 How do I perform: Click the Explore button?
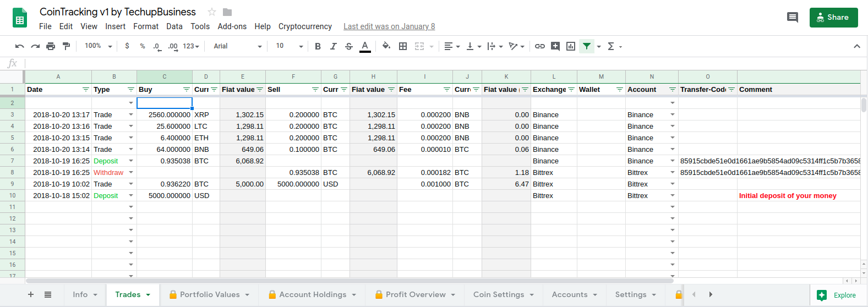click(x=837, y=295)
